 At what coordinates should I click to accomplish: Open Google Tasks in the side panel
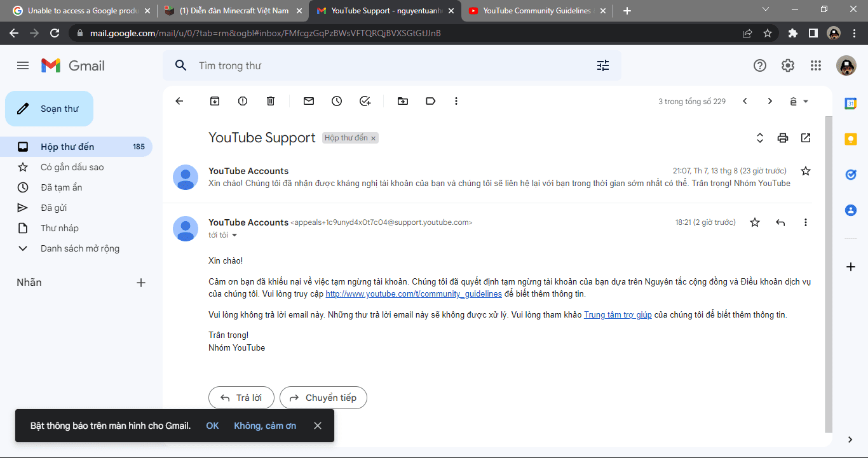[x=851, y=175]
